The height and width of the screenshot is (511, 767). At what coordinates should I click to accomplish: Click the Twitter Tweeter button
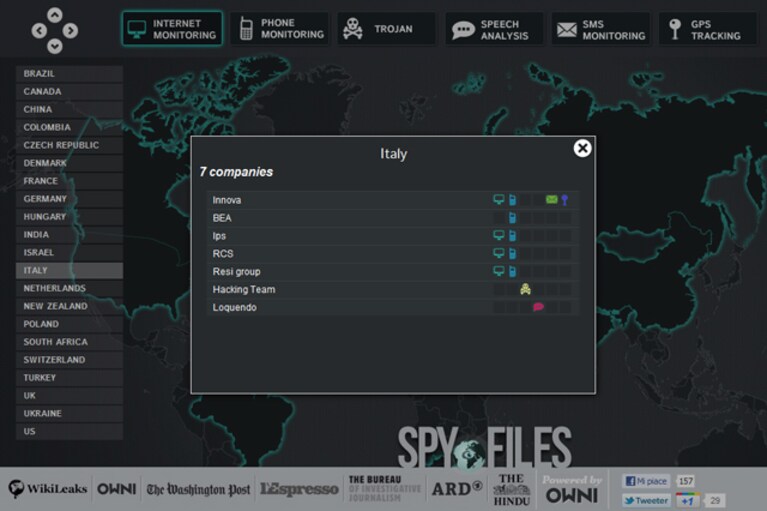(x=647, y=500)
